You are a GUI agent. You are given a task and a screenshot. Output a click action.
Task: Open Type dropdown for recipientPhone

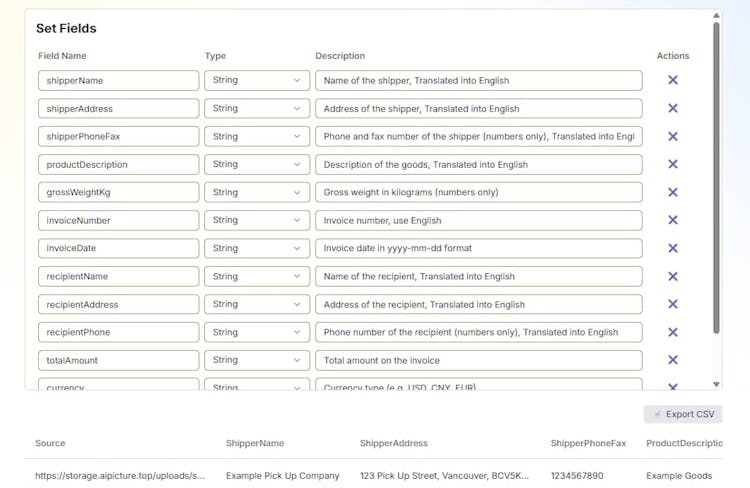coord(256,332)
